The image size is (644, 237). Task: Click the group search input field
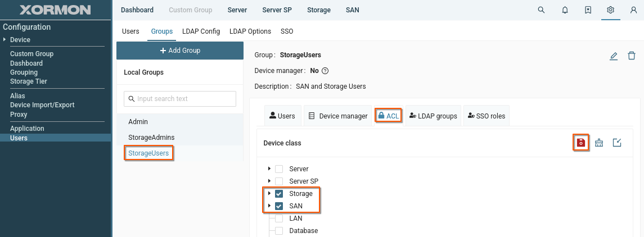[180, 99]
